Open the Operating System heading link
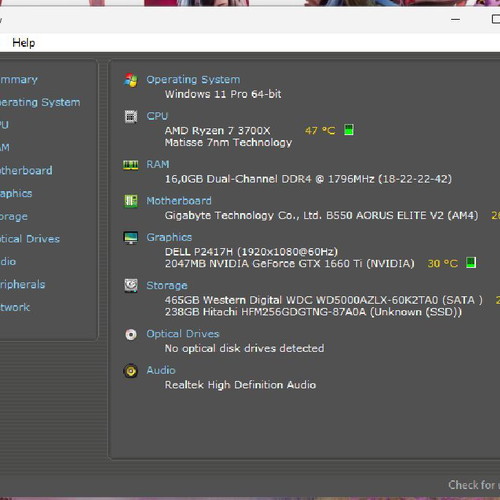Viewport: 500px width, 500px height. coord(193,80)
